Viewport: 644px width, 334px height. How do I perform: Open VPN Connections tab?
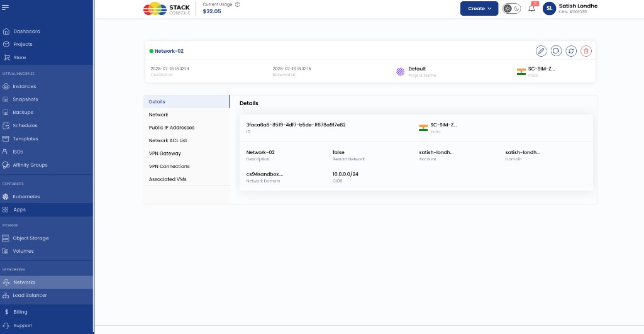pos(186,167)
